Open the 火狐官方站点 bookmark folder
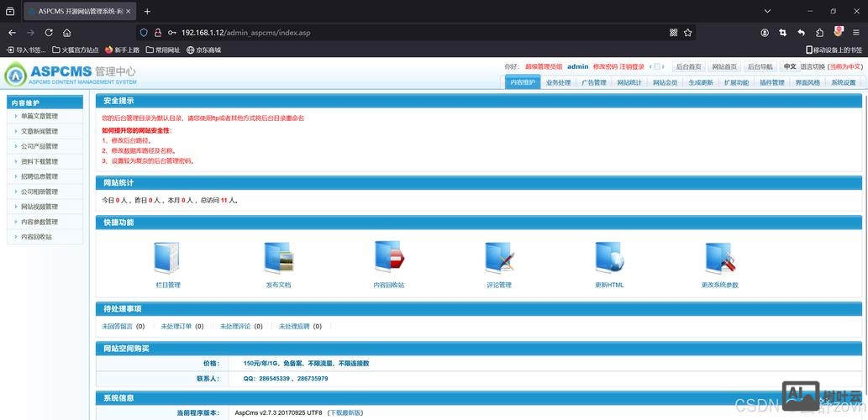 [76, 50]
